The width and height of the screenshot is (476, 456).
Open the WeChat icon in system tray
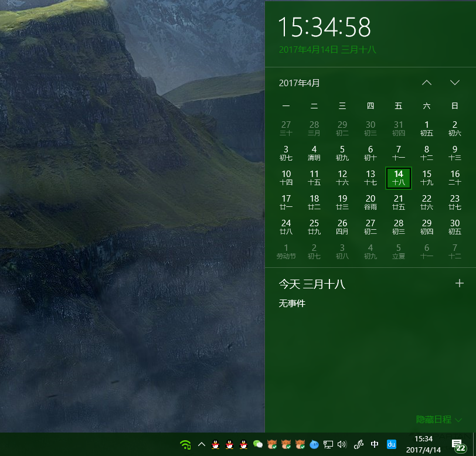[x=257, y=445]
